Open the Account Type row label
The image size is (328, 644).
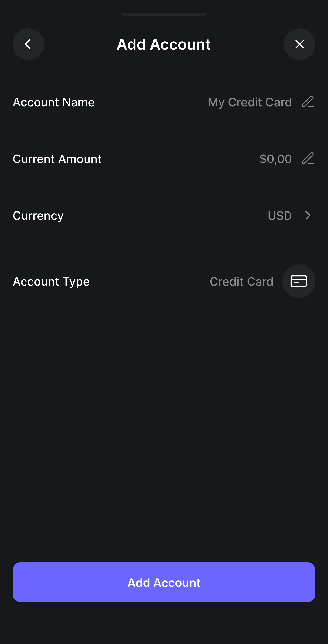click(51, 282)
